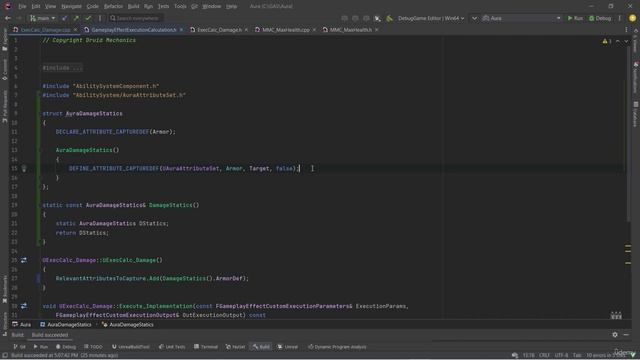The height and width of the screenshot is (360, 640).
Task: Click the gutter navigation icon on line 30
Action: click(x=24, y=306)
